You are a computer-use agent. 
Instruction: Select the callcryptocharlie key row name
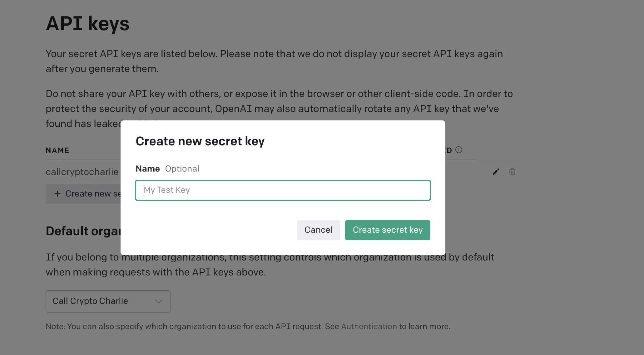tap(82, 172)
